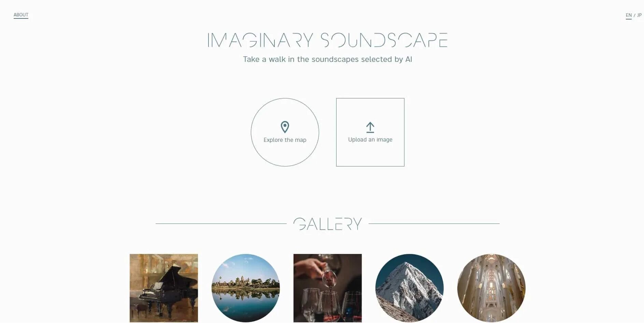Click the GALLERY section heading
This screenshot has height=323, width=644.
coord(328,224)
